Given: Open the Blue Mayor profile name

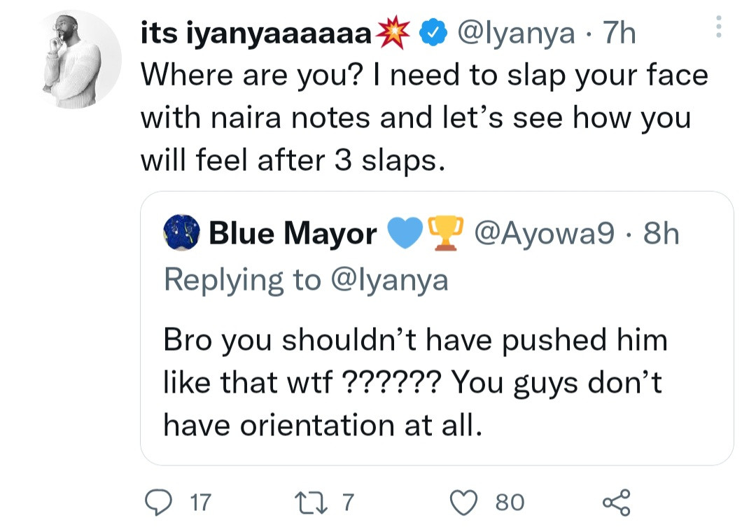Looking at the screenshot, I should (293, 233).
